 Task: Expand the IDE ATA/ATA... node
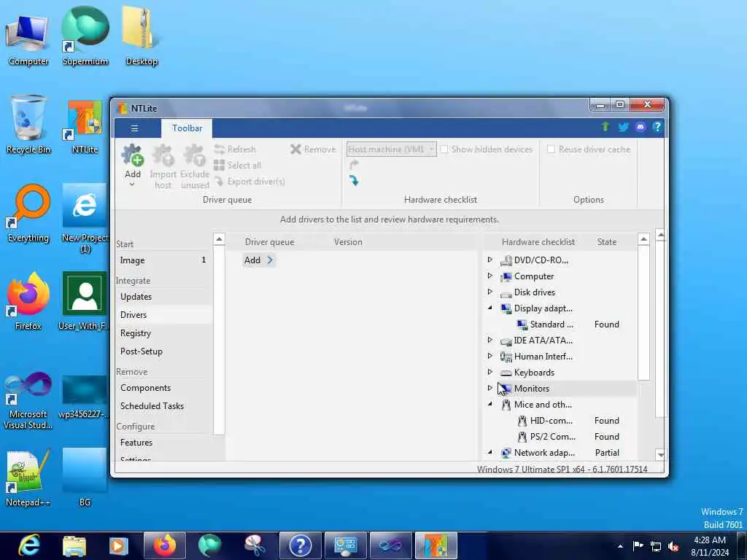click(x=489, y=340)
